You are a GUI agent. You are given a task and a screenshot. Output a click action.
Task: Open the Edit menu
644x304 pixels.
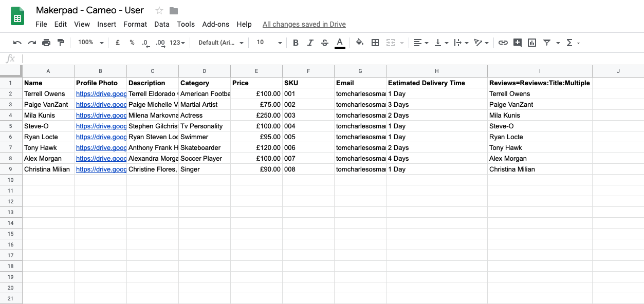pyautogui.click(x=61, y=24)
